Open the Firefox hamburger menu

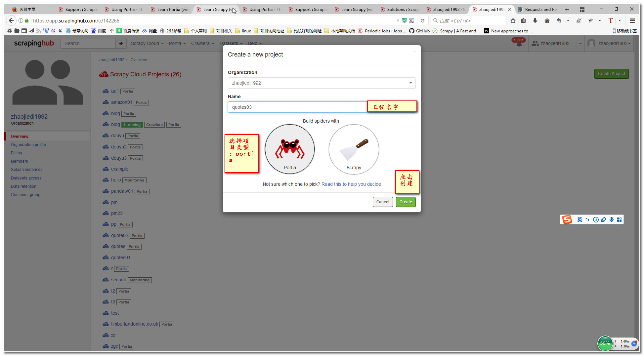pyautogui.click(x=632, y=20)
